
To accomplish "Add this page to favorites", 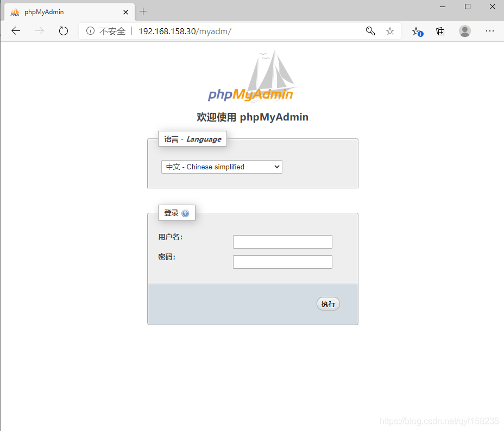I will (x=390, y=31).
